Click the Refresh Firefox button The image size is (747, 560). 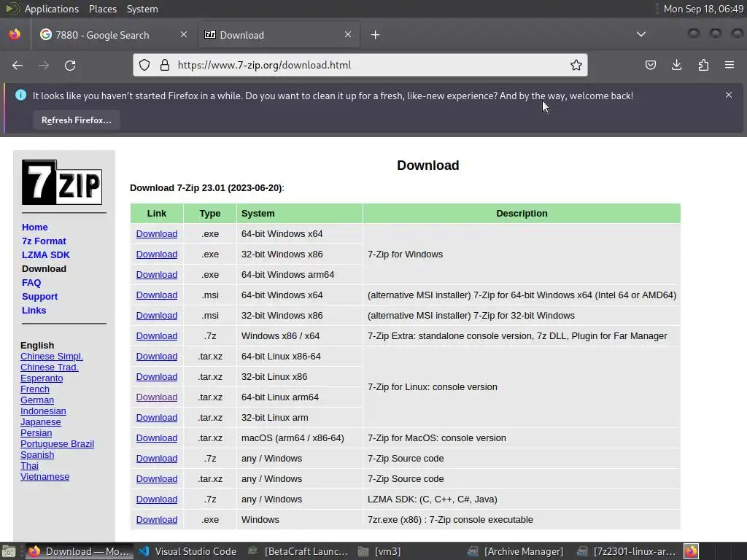pos(76,120)
